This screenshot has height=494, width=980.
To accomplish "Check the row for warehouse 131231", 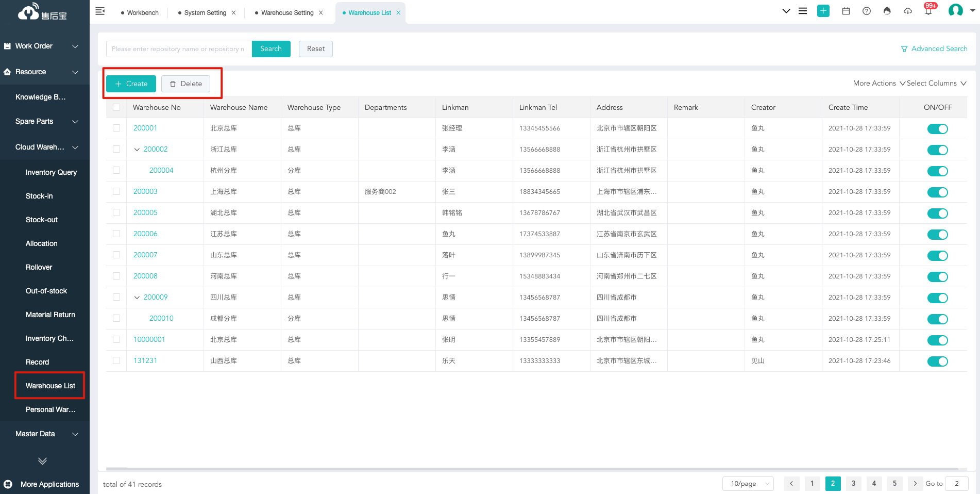I will tap(116, 360).
